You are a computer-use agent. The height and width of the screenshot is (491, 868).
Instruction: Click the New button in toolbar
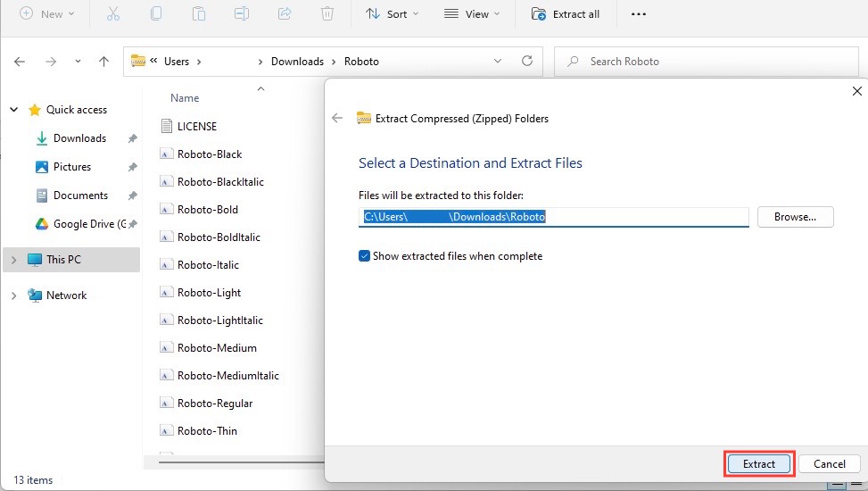[x=46, y=14]
